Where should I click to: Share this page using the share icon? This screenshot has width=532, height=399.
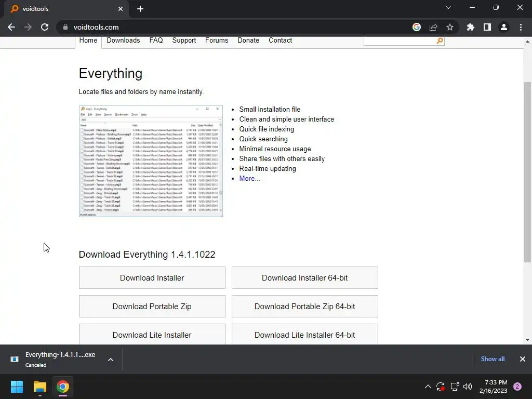(x=433, y=27)
